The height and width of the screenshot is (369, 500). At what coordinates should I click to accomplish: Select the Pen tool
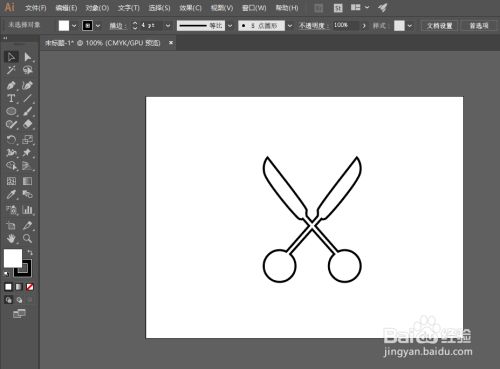coord(11,85)
